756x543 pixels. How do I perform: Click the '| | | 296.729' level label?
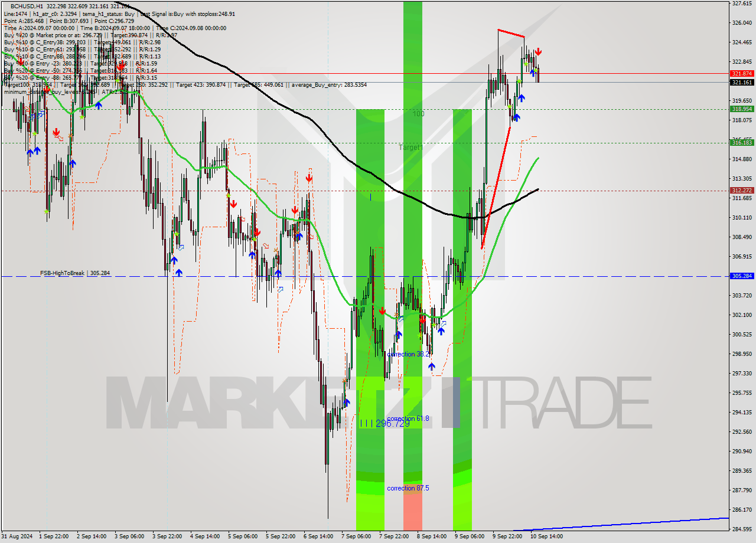384,424
